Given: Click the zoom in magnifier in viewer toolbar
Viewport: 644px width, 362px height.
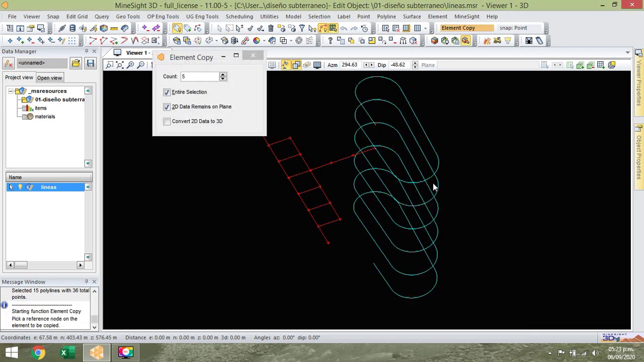Looking at the screenshot, I should pos(130,65).
